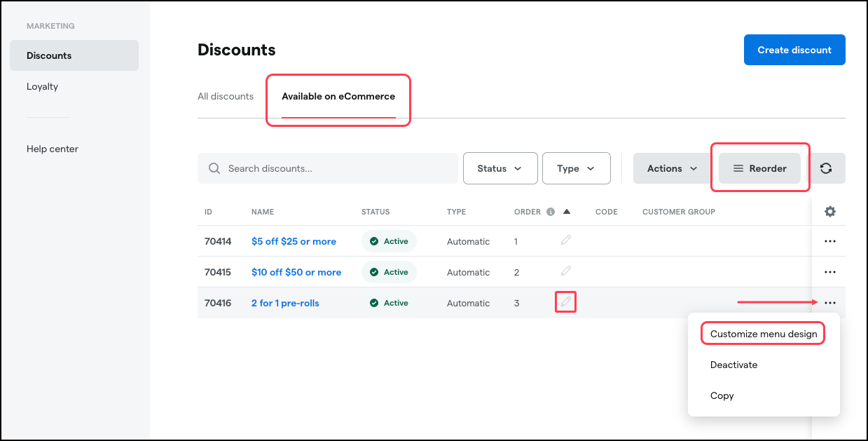
Task: Click the ORDER column header label
Action: point(528,212)
